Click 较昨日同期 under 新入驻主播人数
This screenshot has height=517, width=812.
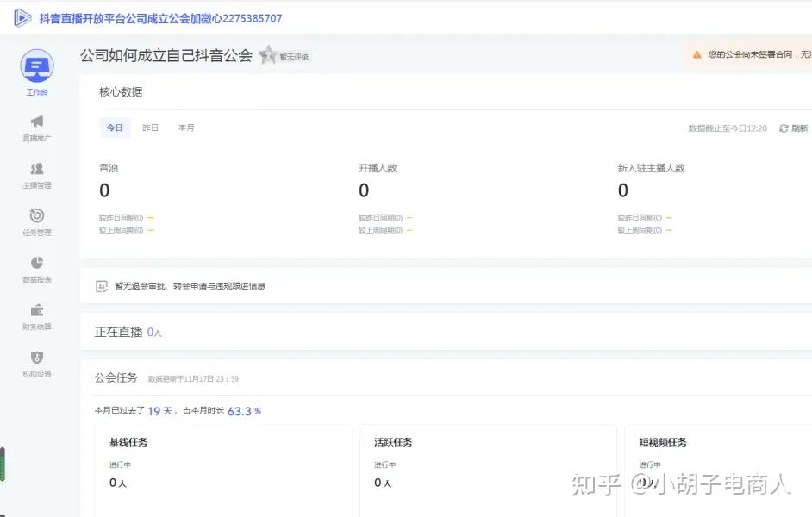pyautogui.click(x=640, y=218)
